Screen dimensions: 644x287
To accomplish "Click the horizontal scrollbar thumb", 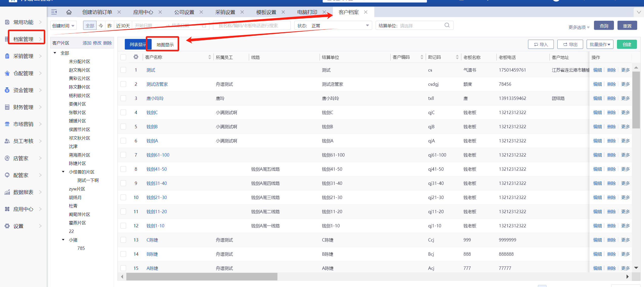I will 202,277.
